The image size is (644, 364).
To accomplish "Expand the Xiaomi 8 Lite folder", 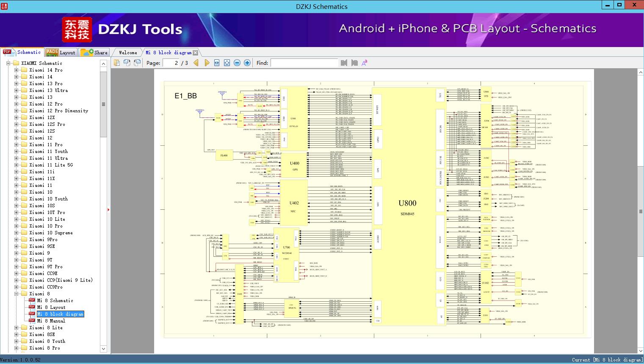I will click(x=16, y=328).
